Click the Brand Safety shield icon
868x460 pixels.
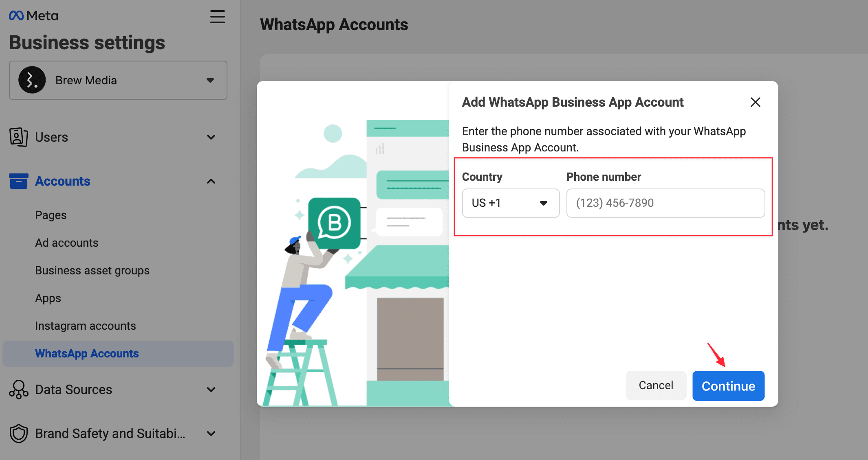(19, 434)
